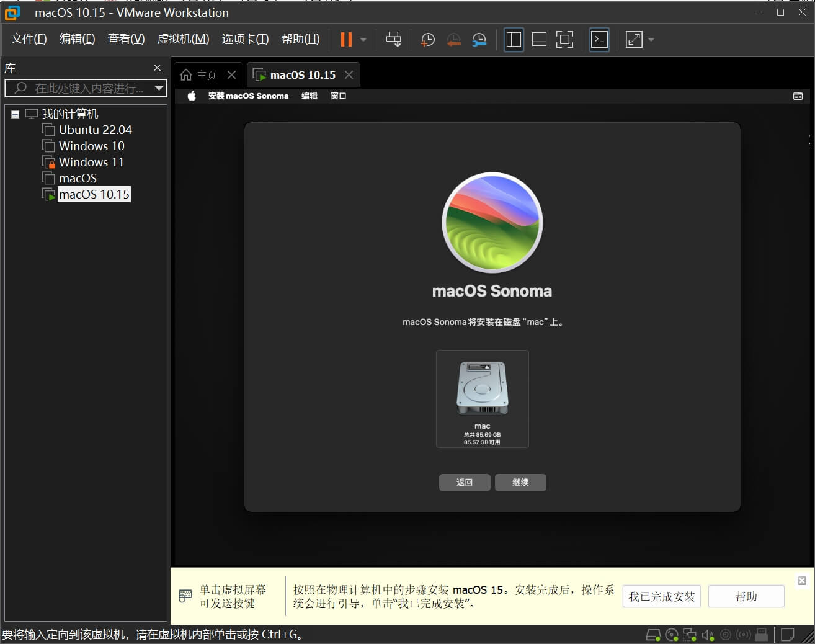Select the Ubuntu 22.04 virtual machine
This screenshot has height=644, width=815.
[x=95, y=130]
